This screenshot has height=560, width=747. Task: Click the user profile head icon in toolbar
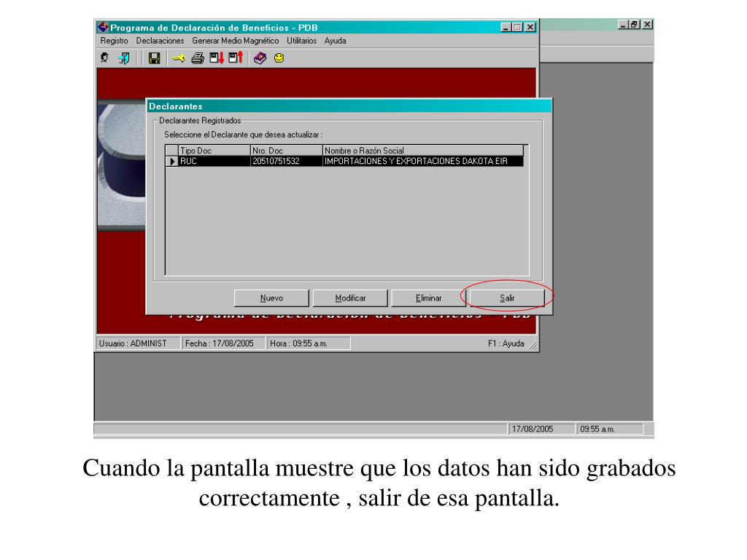pos(105,58)
